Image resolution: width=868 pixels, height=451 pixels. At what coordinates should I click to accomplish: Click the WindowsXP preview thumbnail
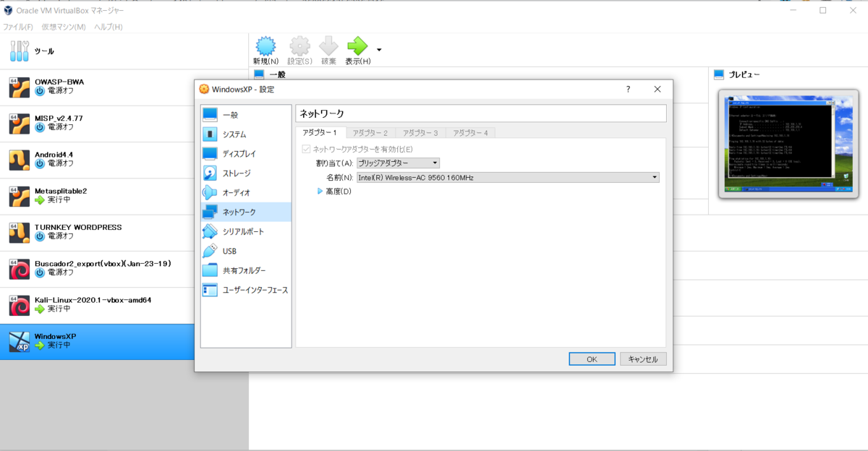coord(788,145)
